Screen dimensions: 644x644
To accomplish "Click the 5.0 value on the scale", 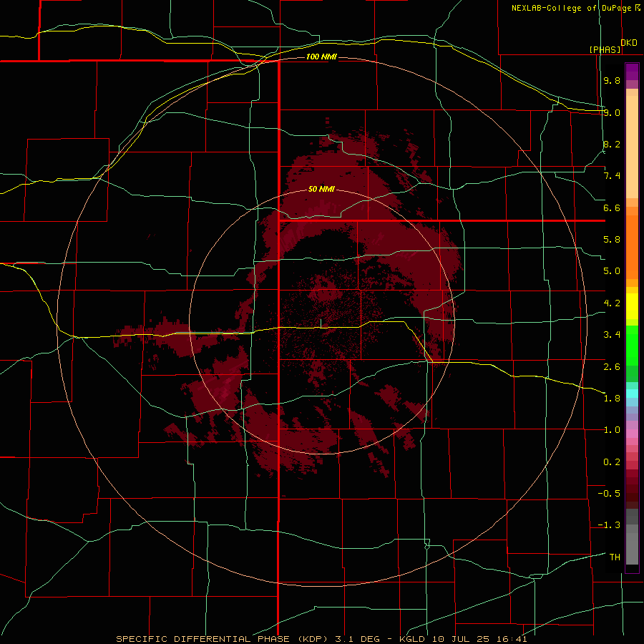I will pos(612,271).
